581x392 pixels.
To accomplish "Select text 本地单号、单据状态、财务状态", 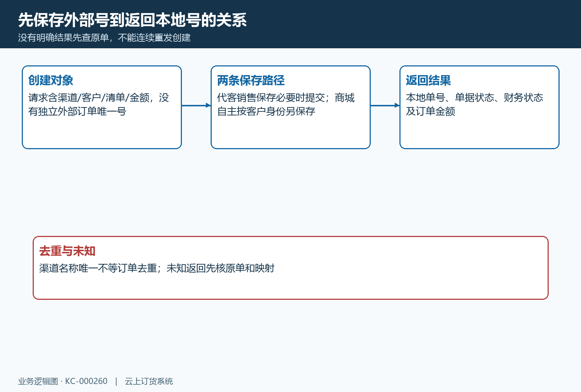I will point(475,98).
